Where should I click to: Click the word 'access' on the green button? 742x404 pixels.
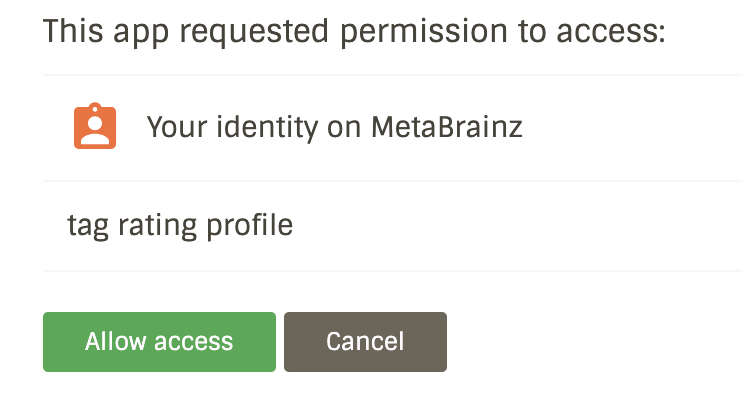click(194, 343)
